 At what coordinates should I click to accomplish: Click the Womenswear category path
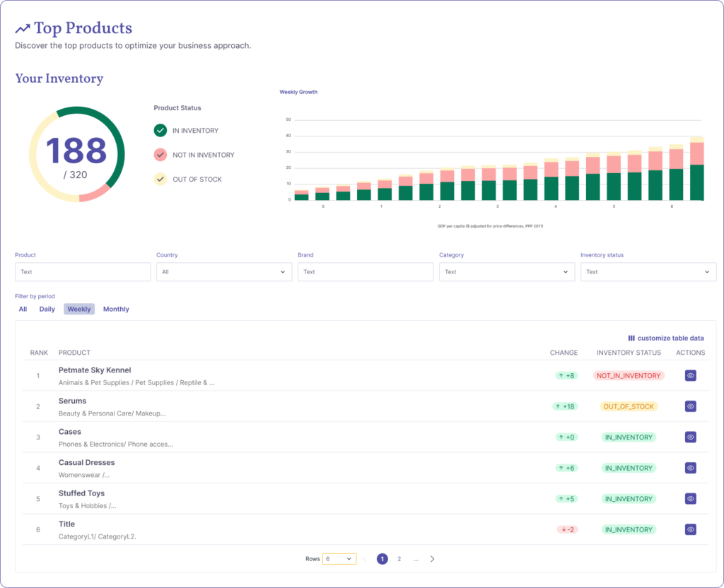[84, 475]
